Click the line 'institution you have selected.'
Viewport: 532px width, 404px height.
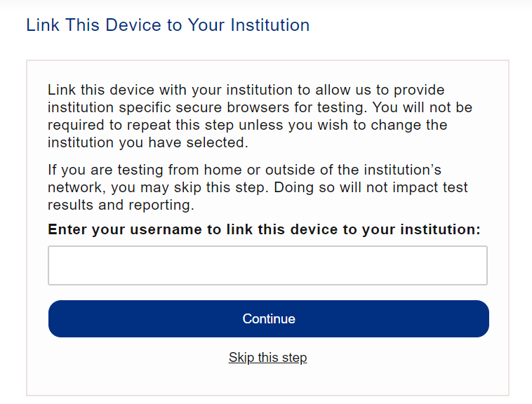[147, 142]
